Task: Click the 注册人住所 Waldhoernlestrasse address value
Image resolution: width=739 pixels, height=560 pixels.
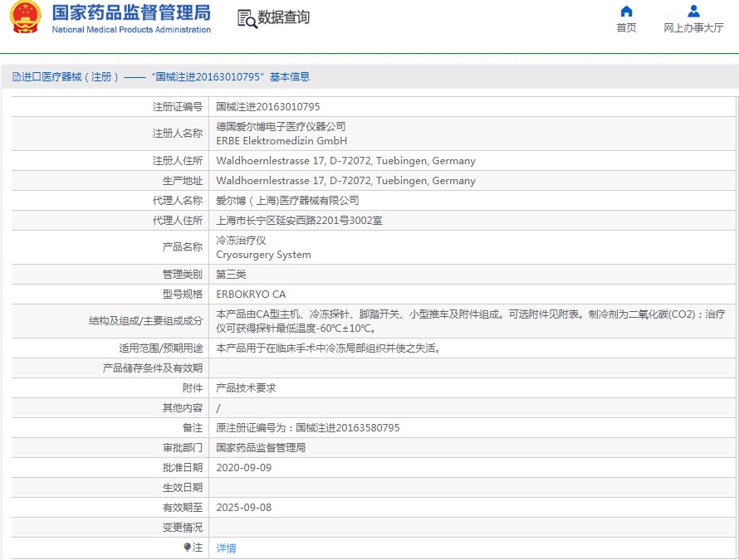Action: coord(345,161)
